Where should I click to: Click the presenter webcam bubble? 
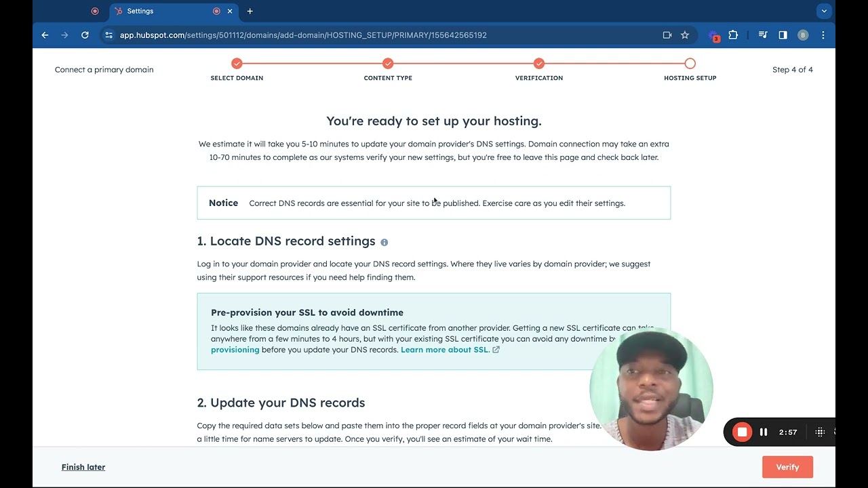(651, 390)
